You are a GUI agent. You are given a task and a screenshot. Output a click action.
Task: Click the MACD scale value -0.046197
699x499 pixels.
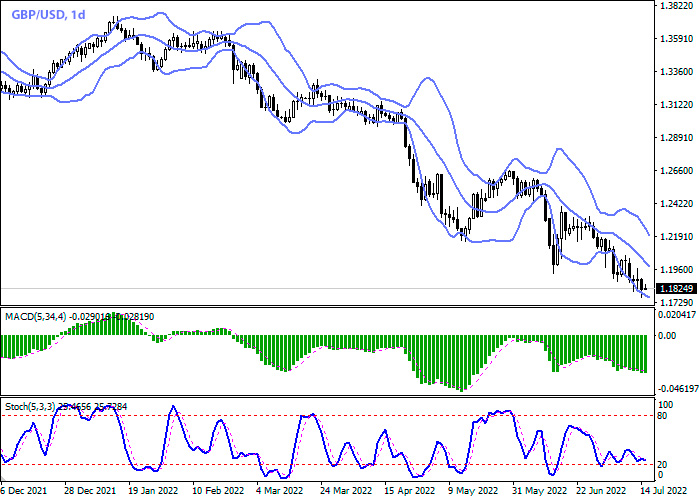click(x=678, y=389)
